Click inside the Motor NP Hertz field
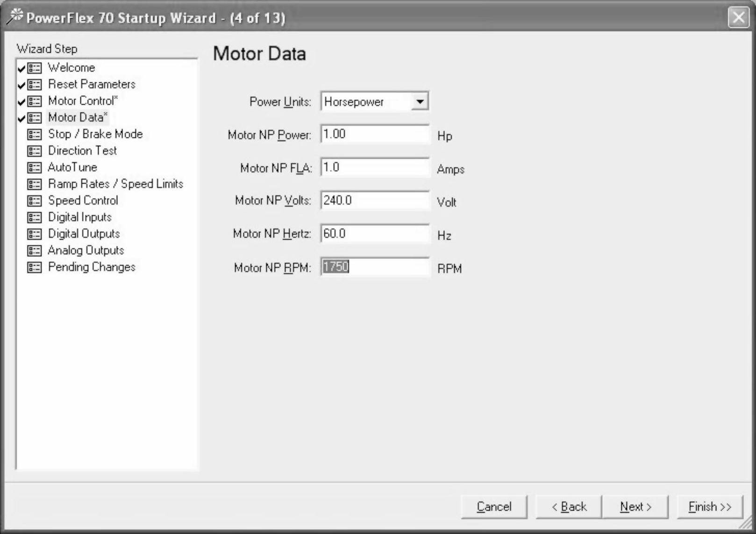This screenshot has width=756, height=534. 375,234
